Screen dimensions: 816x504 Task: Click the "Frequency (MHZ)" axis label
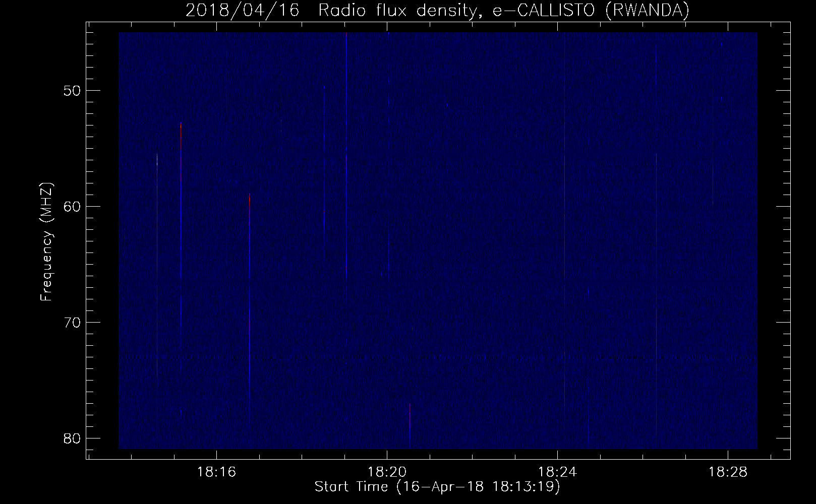coord(46,242)
